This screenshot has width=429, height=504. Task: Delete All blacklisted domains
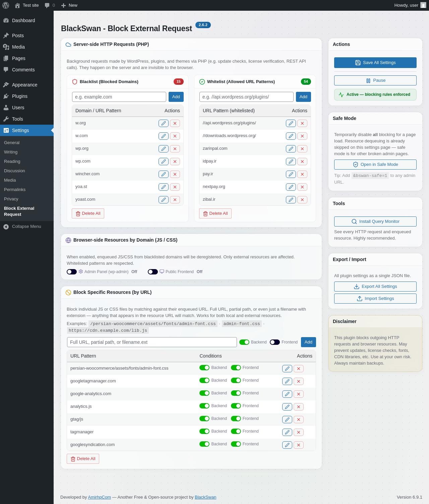[88, 213]
